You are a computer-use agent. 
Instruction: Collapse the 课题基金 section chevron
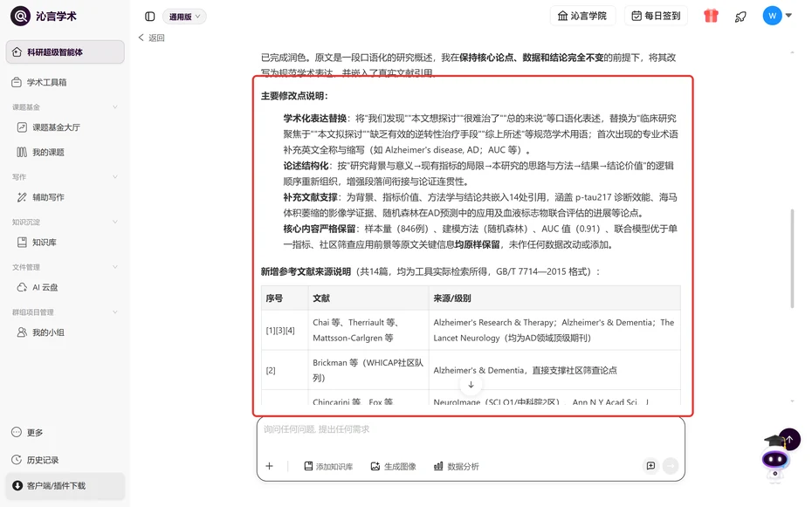(x=115, y=107)
